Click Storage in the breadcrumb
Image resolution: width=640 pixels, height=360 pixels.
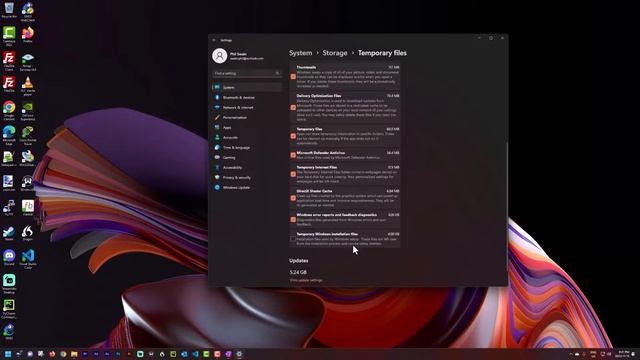[335, 53]
